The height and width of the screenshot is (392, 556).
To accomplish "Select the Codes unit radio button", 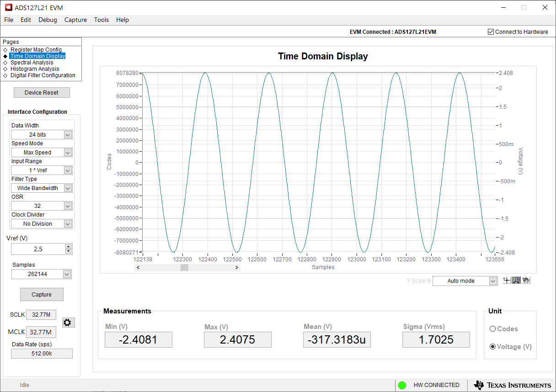I will 492,329.
